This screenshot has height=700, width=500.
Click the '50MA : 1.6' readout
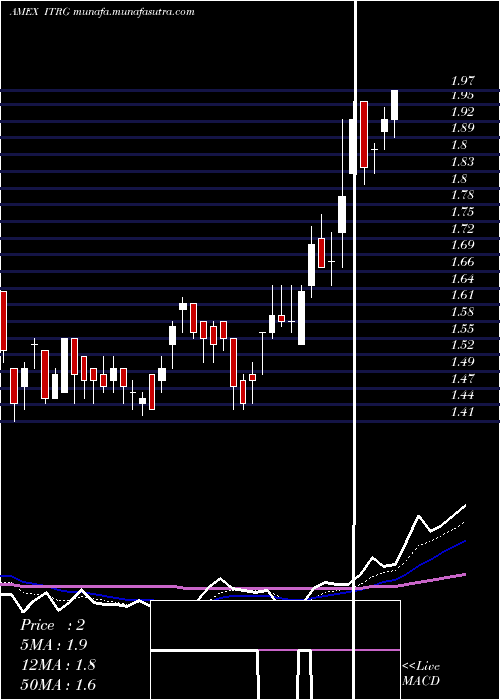58,685
